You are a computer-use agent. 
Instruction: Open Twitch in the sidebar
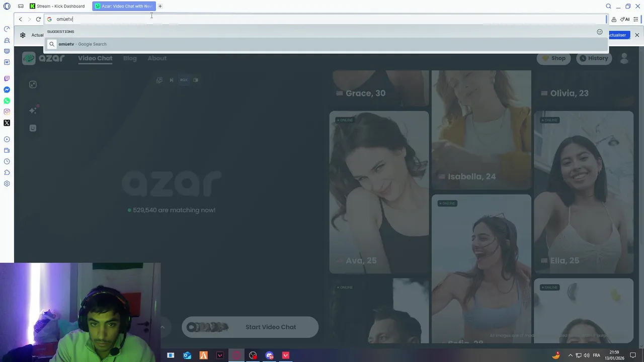click(x=7, y=78)
